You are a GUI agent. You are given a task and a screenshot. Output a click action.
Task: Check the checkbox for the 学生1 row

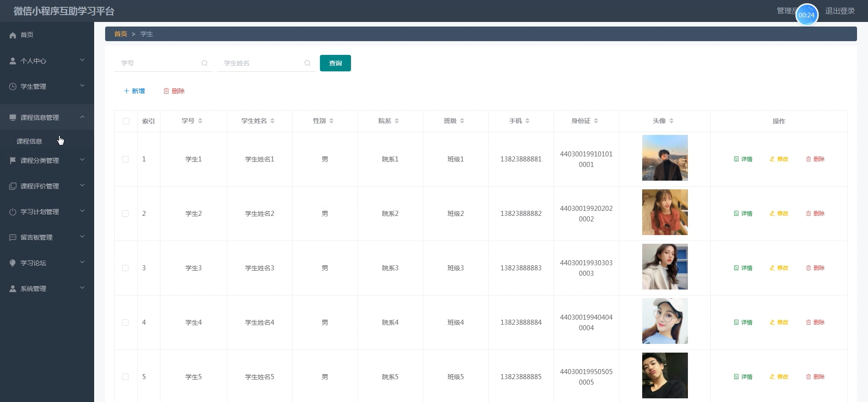tap(125, 159)
